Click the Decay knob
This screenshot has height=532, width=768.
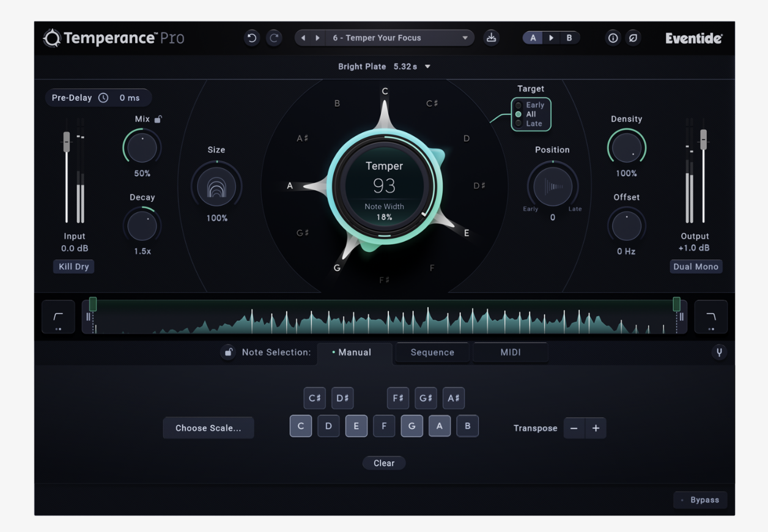click(142, 226)
